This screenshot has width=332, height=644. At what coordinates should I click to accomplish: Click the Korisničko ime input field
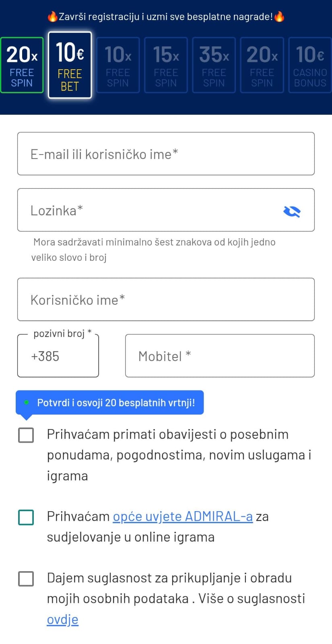pos(166,299)
